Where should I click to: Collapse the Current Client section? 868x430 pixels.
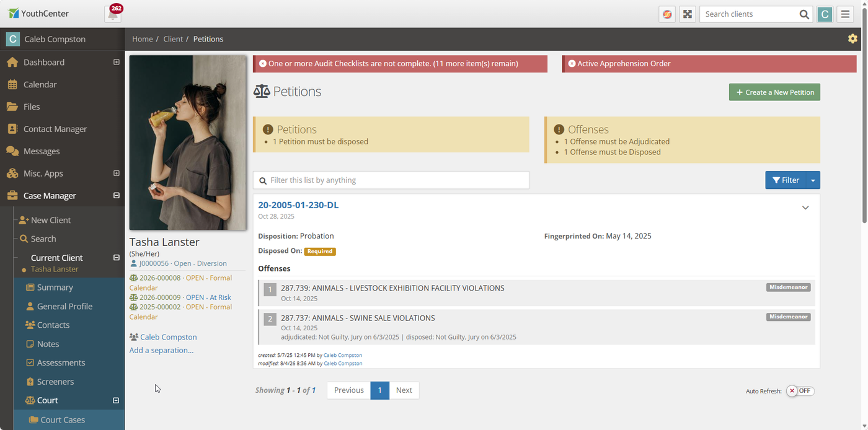(x=116, y=258)
